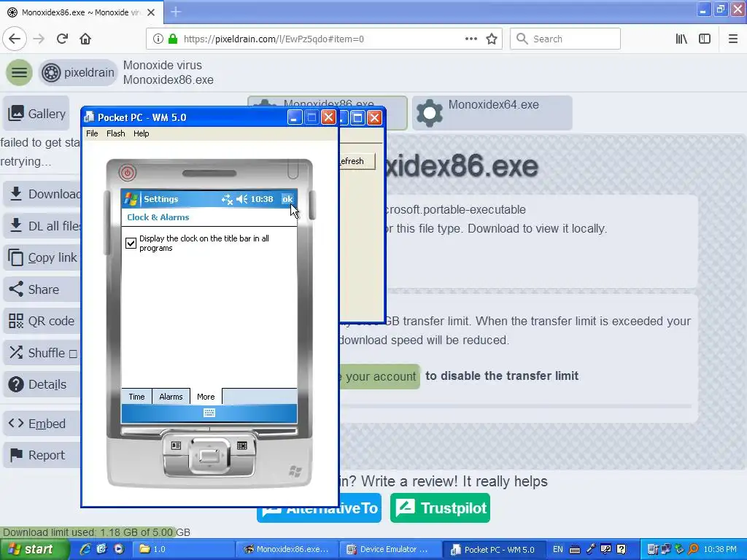The image size is (747, 560).
Task: Click DL all files in pixeldrain sidebar
Action: [x=42, y=226]
